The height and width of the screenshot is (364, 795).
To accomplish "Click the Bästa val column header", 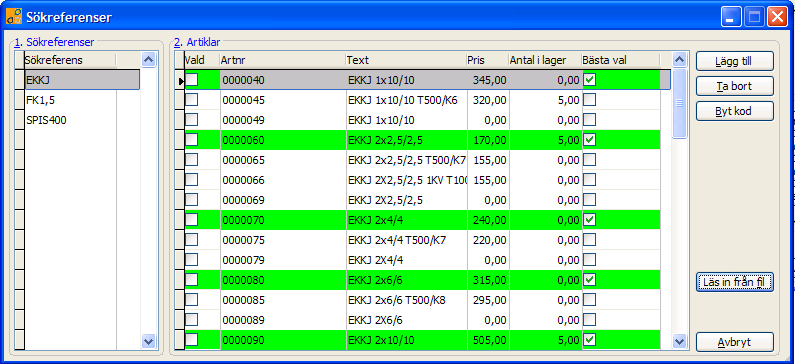I will (x=621, y=60).
